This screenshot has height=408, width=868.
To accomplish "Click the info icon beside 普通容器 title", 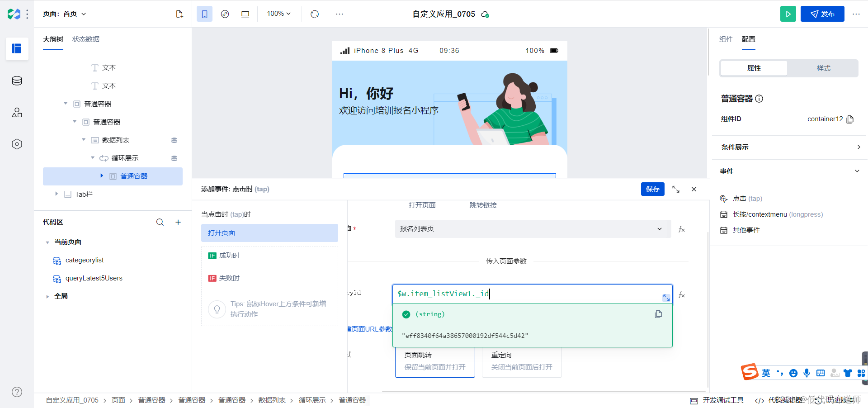I will pyautogui.click(x=759, y=99).
